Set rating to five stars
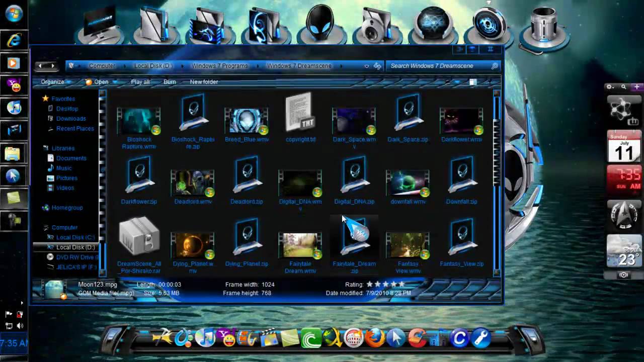Viewport: 644px width, 362px height. pos(401,285)
